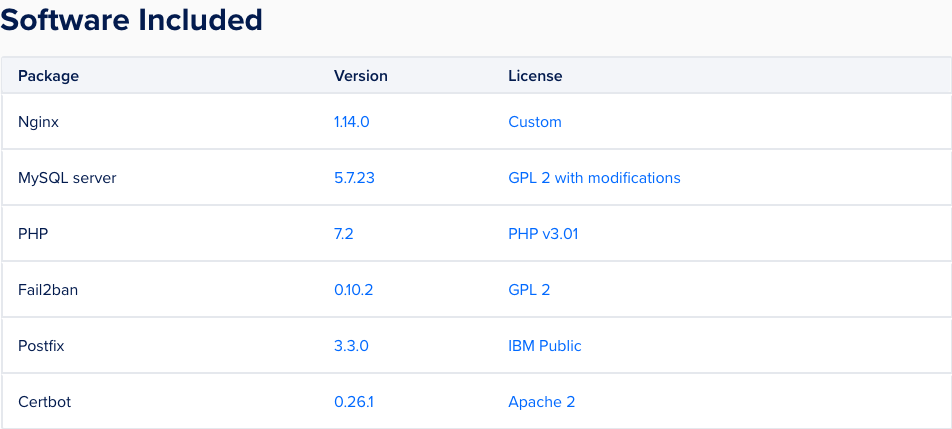Click the PHP version 7.2 link
The width and height of the screenshot is (952, 429).
(x=344, y=234)
